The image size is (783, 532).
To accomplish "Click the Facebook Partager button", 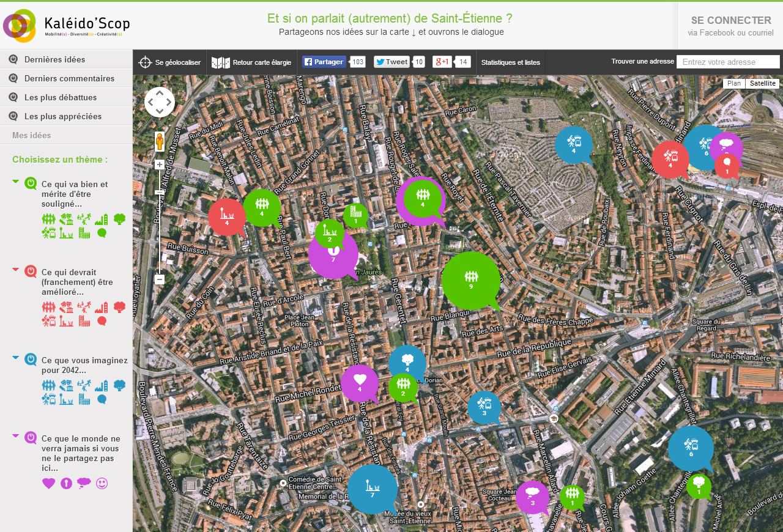I will (324, 62).
